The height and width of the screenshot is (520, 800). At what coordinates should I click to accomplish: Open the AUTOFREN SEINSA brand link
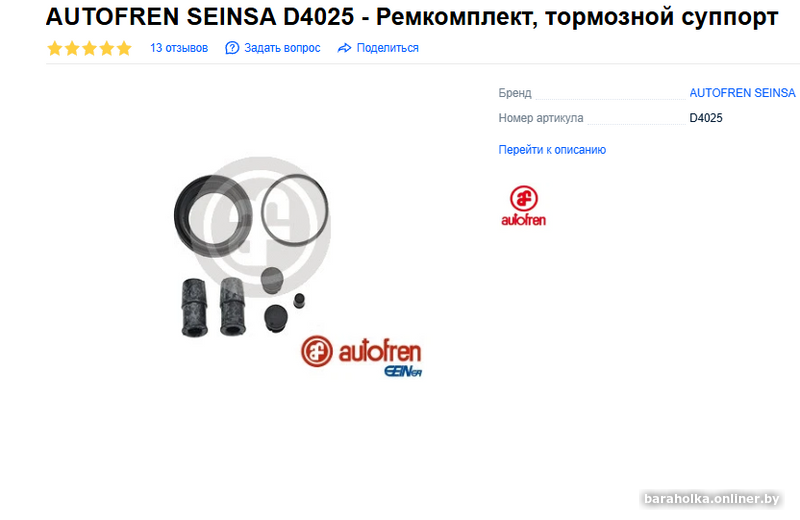742,93
